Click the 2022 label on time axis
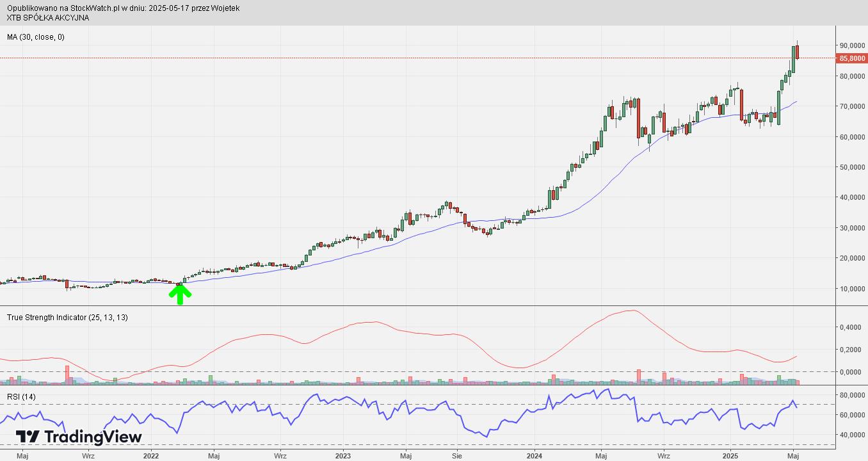The height and width of the screenshot is (461, 868). (151, 456)
